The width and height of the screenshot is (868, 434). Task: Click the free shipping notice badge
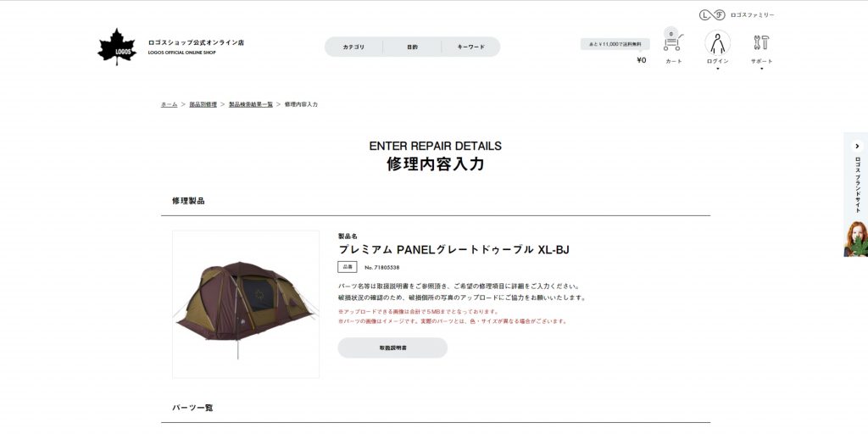[615, 44]
